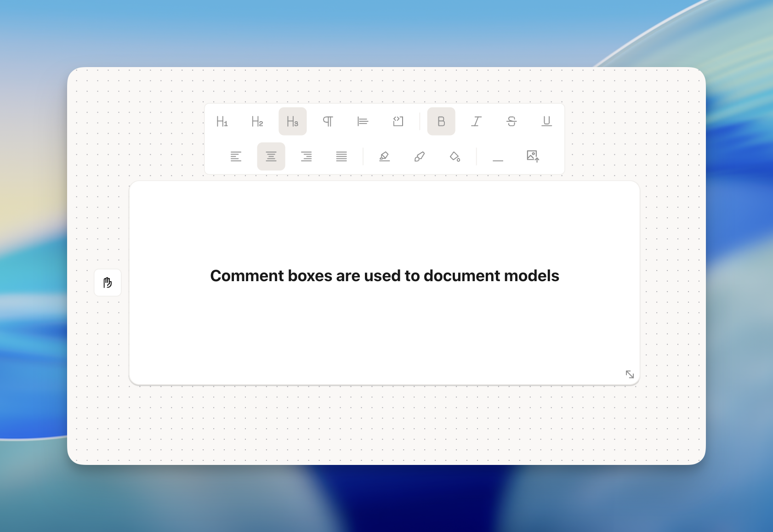Choose text highlight color
773x532 pixels.
(x=385, y=157)
